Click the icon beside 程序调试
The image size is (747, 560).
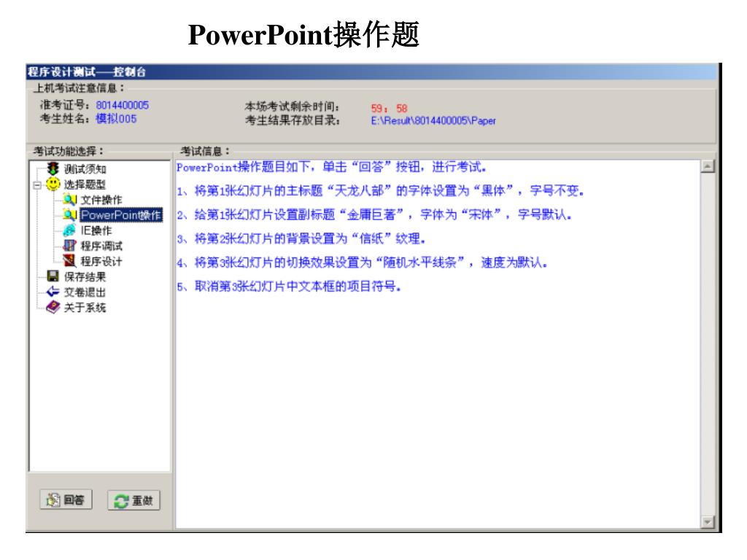(69, 246)
